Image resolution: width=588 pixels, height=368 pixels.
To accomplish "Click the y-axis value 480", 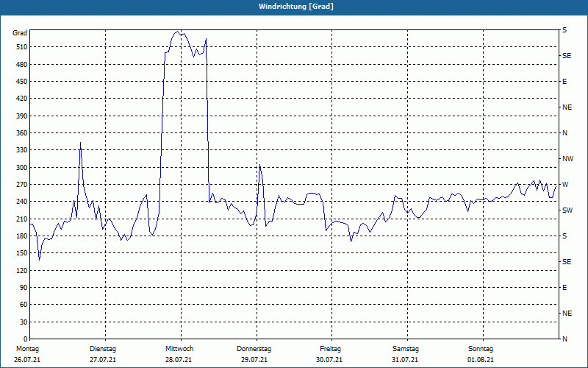I will pyautogui.click(x=22, y=64).
